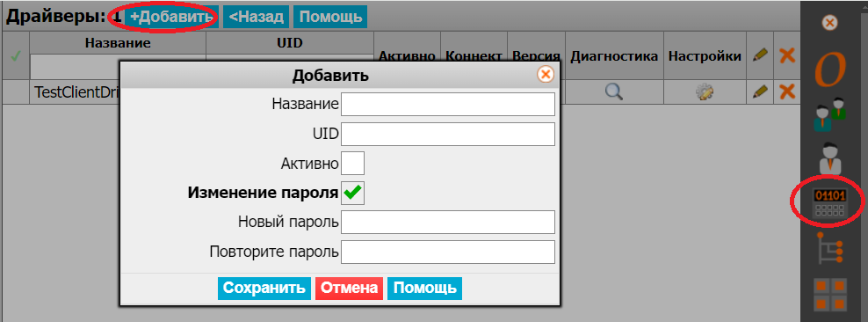Click the <Назад button
Image resolution: width=868 pixels, height=322 pixels.
[x=257, y=17]
